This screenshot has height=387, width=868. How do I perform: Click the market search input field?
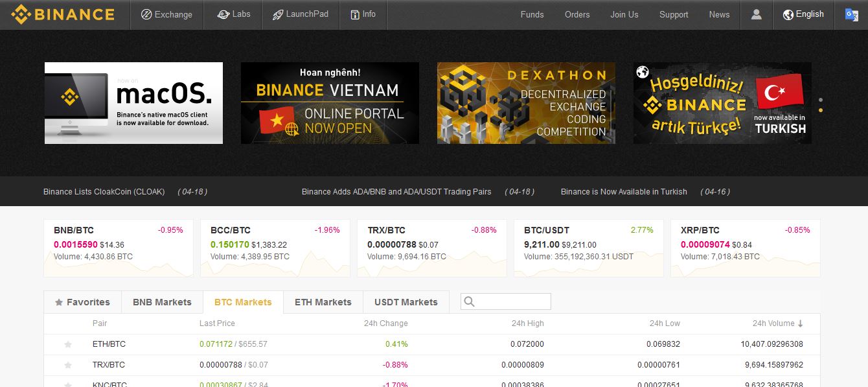coord(506,301)
